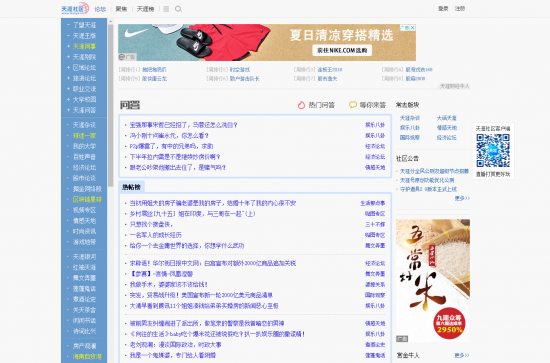Click 更多>> beside 富金牛人
Image resolution: width=550 pixels, height=363 pixels.
click(462, 355)
